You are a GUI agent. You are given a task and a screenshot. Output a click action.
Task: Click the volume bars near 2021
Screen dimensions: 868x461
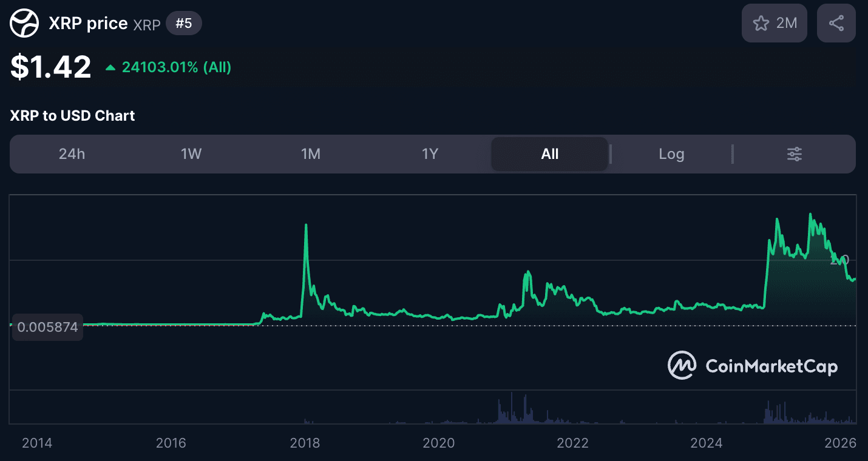tap(512, 411)
